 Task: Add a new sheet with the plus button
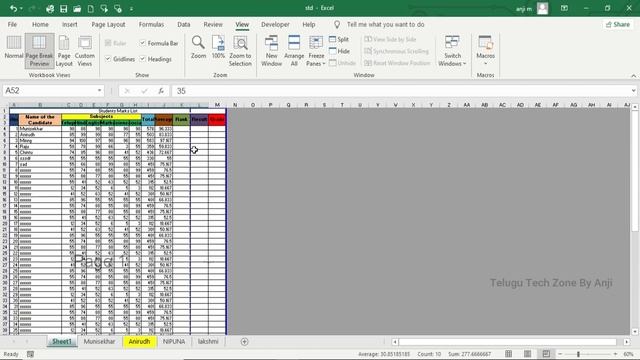pyautogui.click(x=244, y=342)
